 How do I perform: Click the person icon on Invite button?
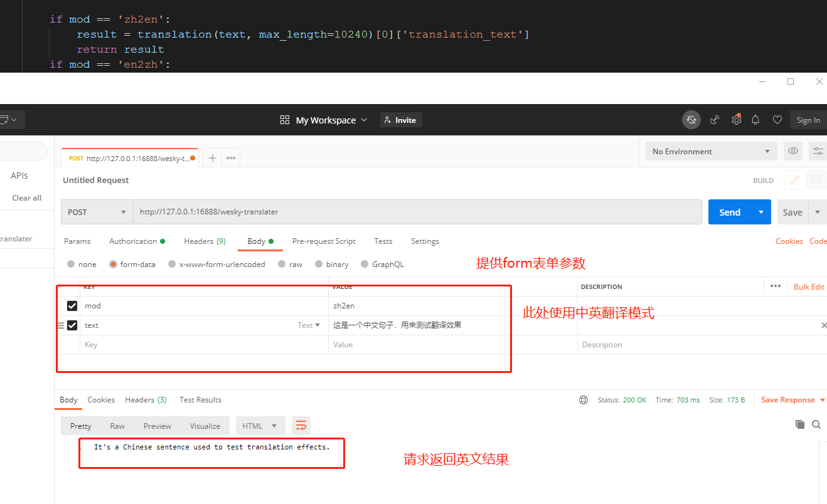pos(388,120)
